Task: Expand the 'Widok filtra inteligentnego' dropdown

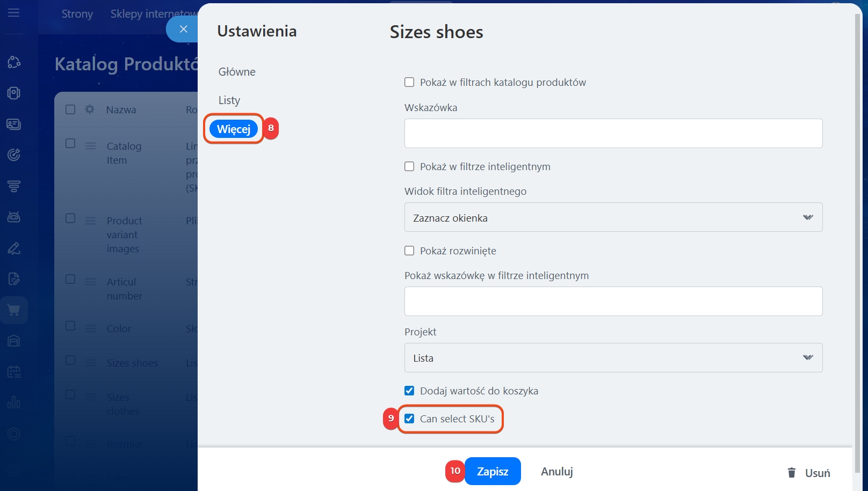Action: coord(613,217)
